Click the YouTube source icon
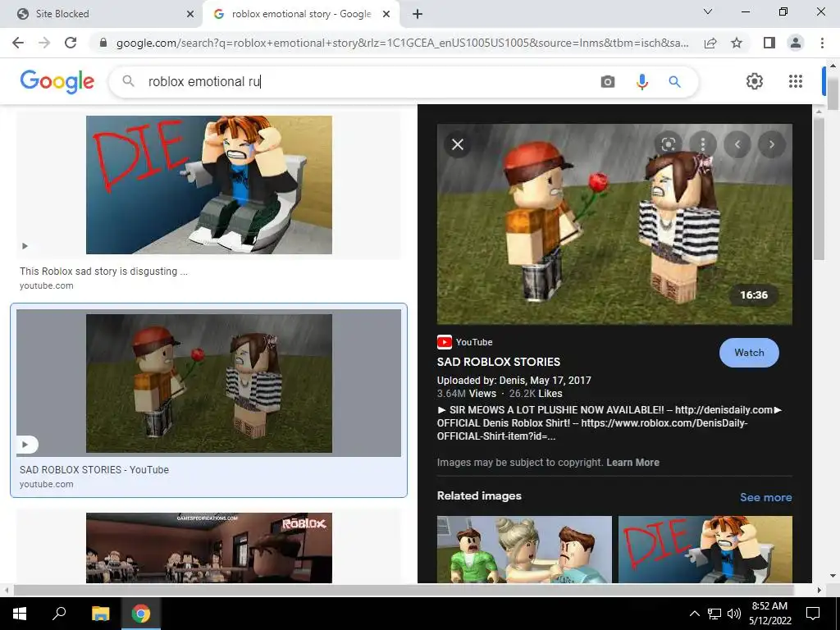 pos(444,342)
